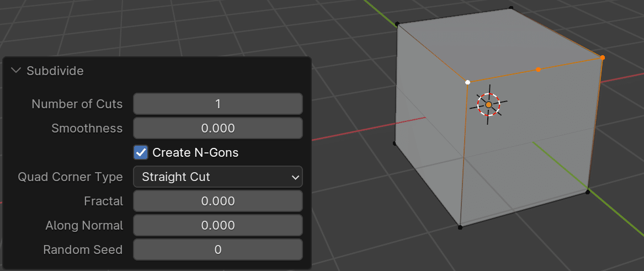Click the Create N-Gons label
The image size is (644, 271).
coord(195,153)
